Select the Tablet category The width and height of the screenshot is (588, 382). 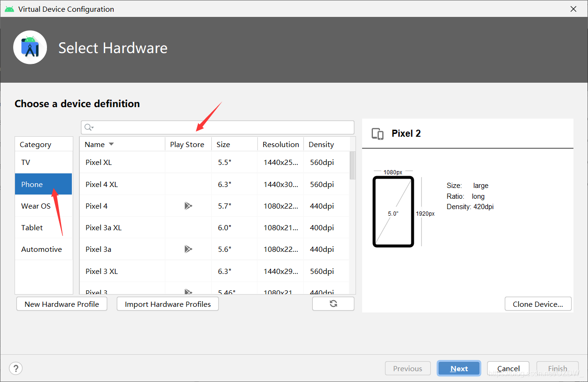pyautogui.click(x=43, y=227)
